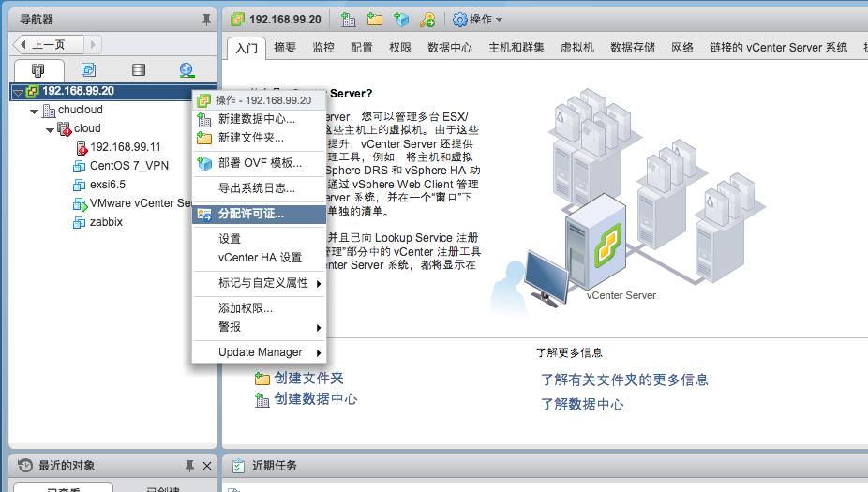Select the VMware vCenter Server VM
The height and width of the screenshot is (492, 868).
click(x=141, y=203)
